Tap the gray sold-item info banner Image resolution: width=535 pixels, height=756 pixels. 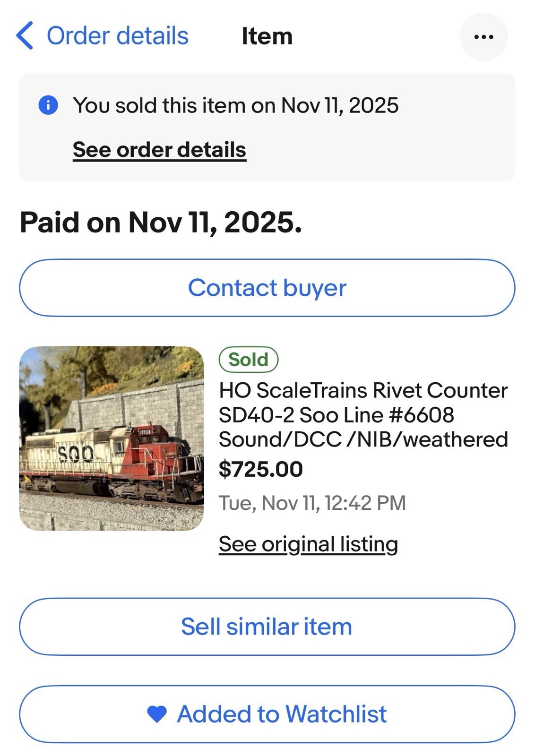[x=267, y=127]
